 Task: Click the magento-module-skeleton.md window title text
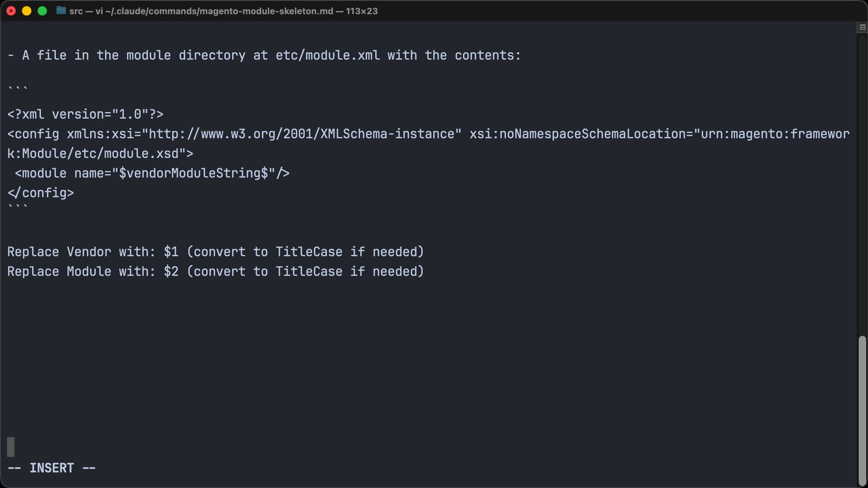click(x=223, y=11)
